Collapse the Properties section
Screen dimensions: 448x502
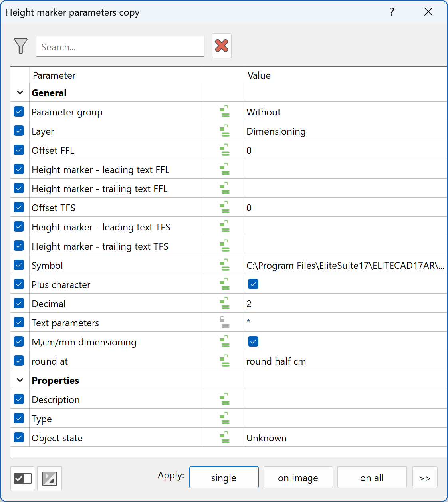point(20,380)
